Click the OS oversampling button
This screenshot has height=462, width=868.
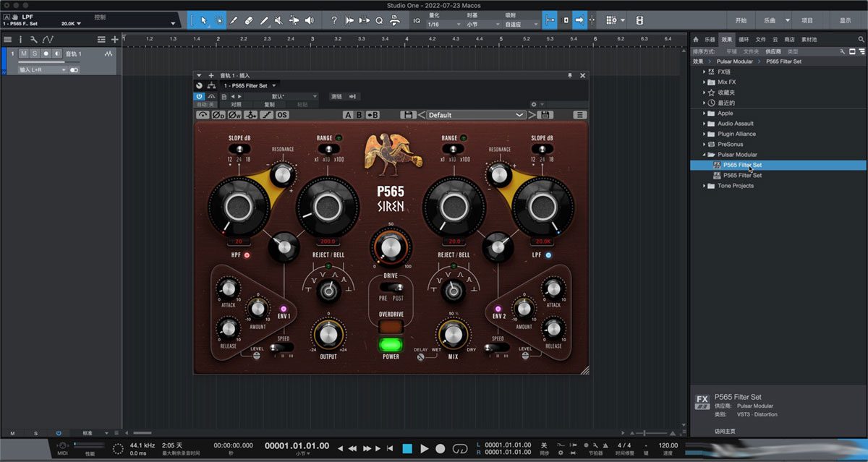(282, 115)
